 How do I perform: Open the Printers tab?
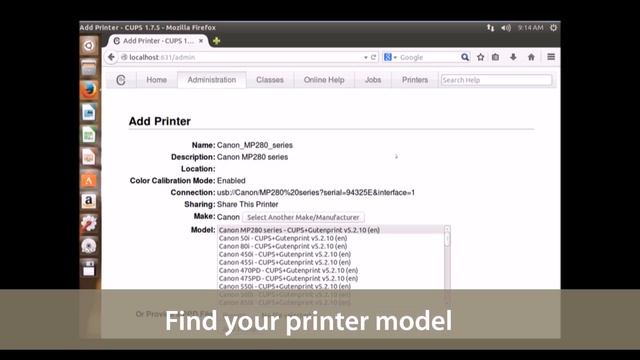click(x=415, y=80)
